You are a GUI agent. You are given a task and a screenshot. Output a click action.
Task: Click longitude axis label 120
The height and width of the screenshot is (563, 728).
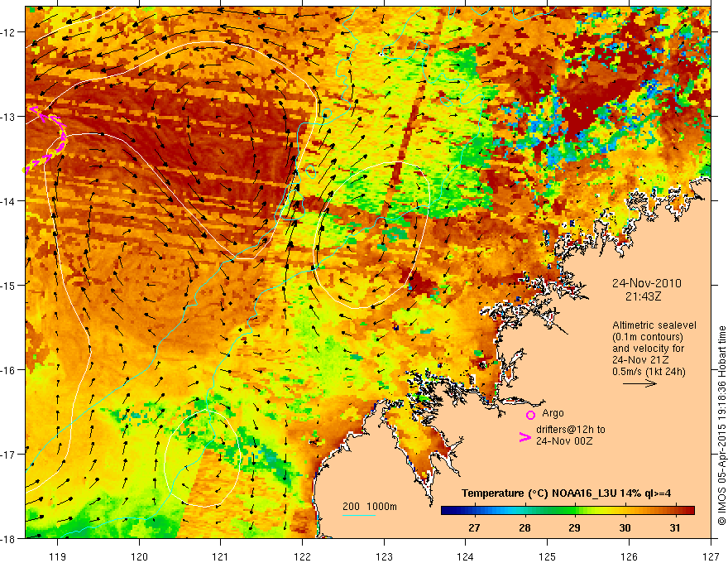pyautogui.click(x=139, y=556)
